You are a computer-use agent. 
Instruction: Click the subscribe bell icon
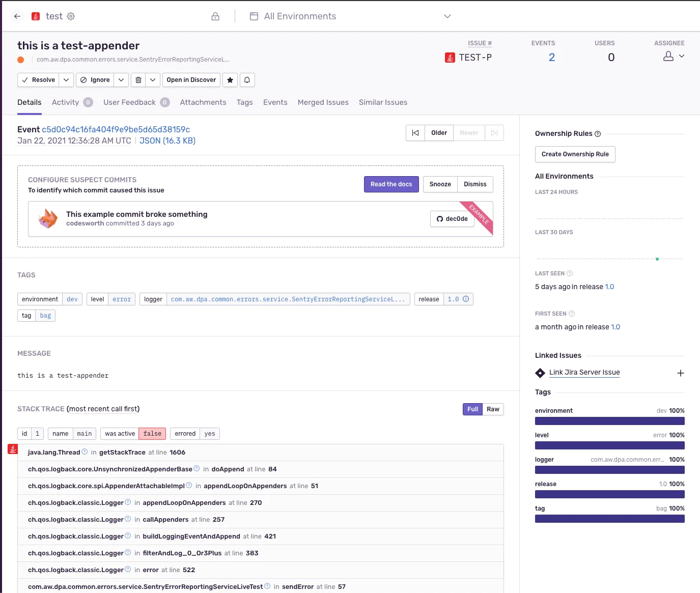[247, 80]
